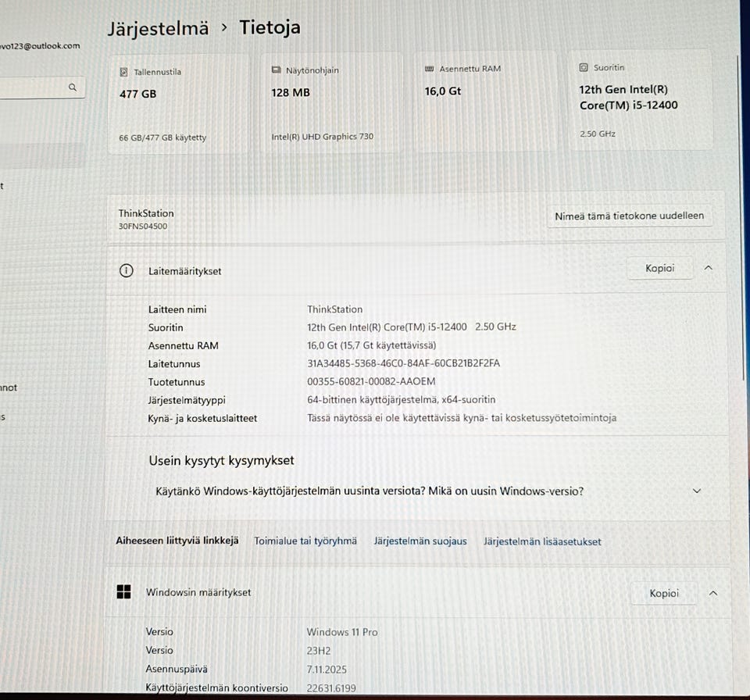Click Nimeä tämä tietokone uudelleen button
Screen dimensions: 750x700
coord(629,216)
